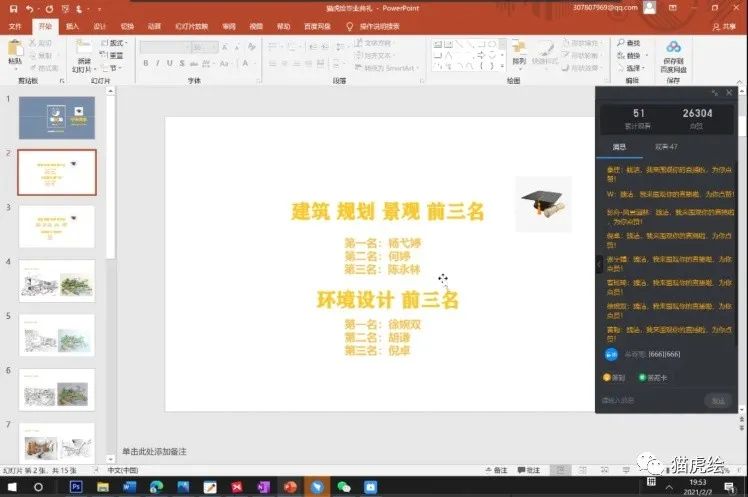
Task: Open Microsoft Edge from the taskbar
Action: pyautogui.click(x=156, y=487)
